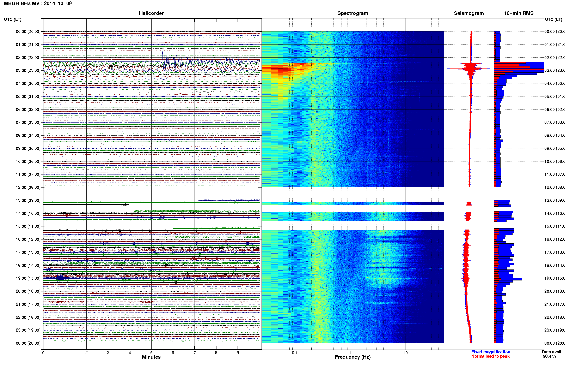
Task: Click the 22:00 (18:00) helicorder time label
Action: click(28, 317)
